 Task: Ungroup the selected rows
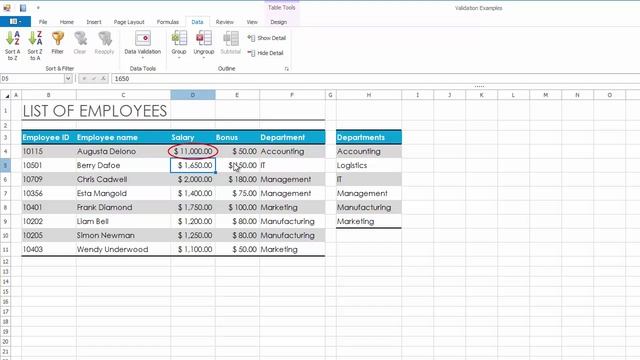204,42
